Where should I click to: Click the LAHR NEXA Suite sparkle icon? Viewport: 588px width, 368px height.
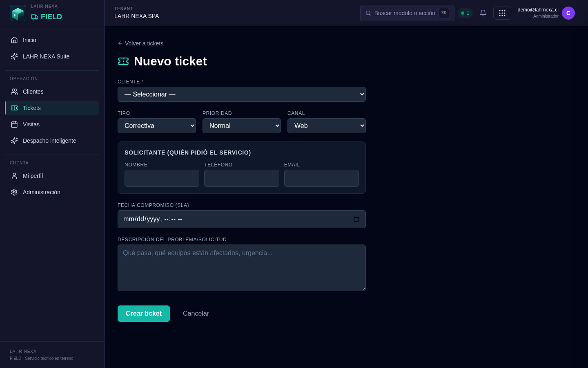click(x=14, y=56)
